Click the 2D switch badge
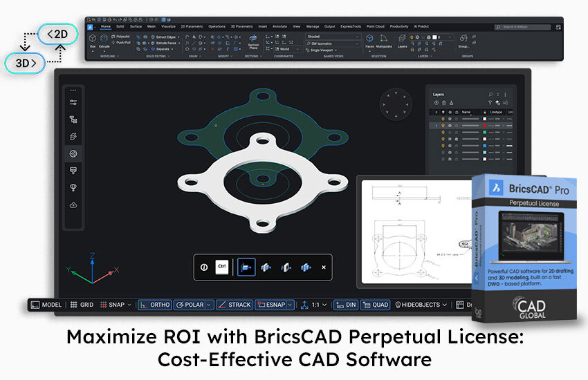 (x=57, y=35)
